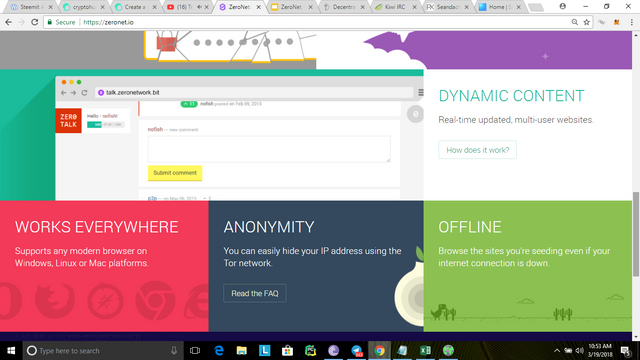Screen dimensions: 640x360
Task: Open the volume control in system tray
Action: pyautogui.click(x=580, y=351)
